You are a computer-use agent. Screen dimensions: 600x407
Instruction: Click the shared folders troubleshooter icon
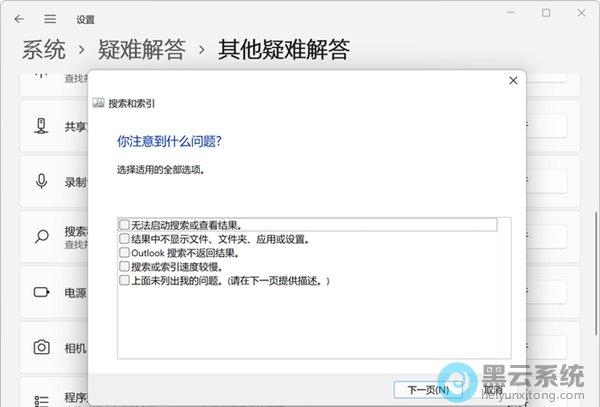tap(42, 126)
